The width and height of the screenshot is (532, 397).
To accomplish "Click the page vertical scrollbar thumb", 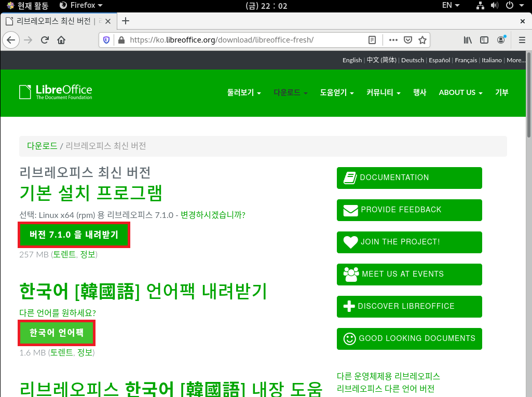I will (x=529, y=95).
